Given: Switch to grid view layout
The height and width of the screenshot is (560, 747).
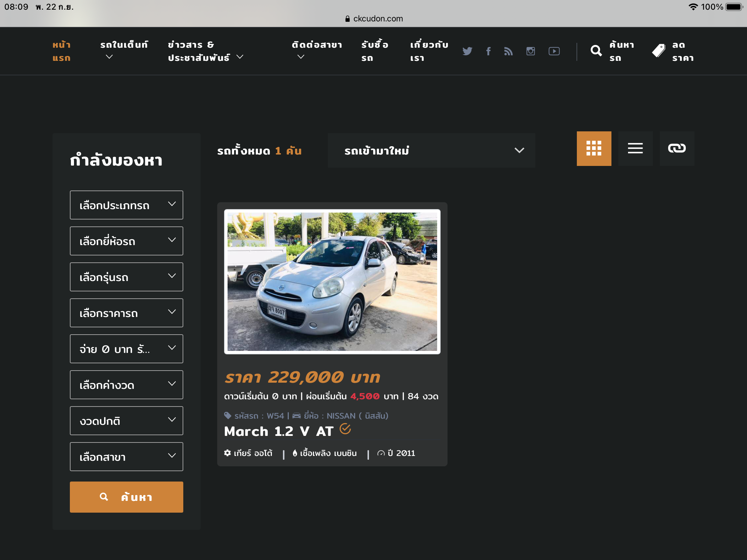Looking at the screenshot, I should (x=594, y=149).
